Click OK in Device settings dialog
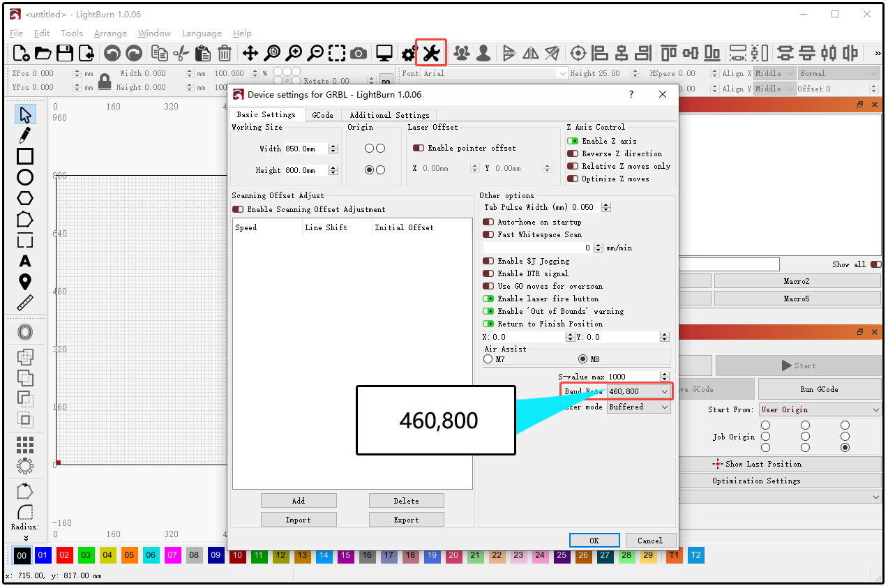Image resolution: width=888 pixels, height=588 pixels. coord(594,541)
